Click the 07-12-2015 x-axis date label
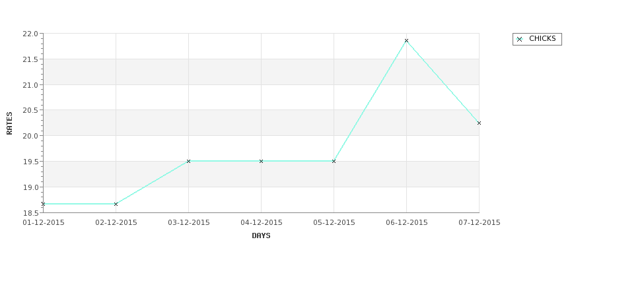Viewport: 644px width, 283px height. pyautogui.click(x=480, y=222)
